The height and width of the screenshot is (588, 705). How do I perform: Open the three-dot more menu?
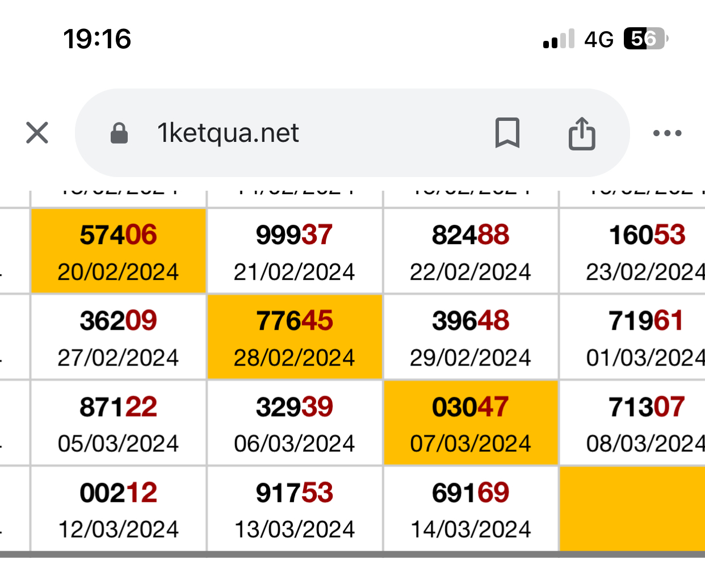point(667,133)
